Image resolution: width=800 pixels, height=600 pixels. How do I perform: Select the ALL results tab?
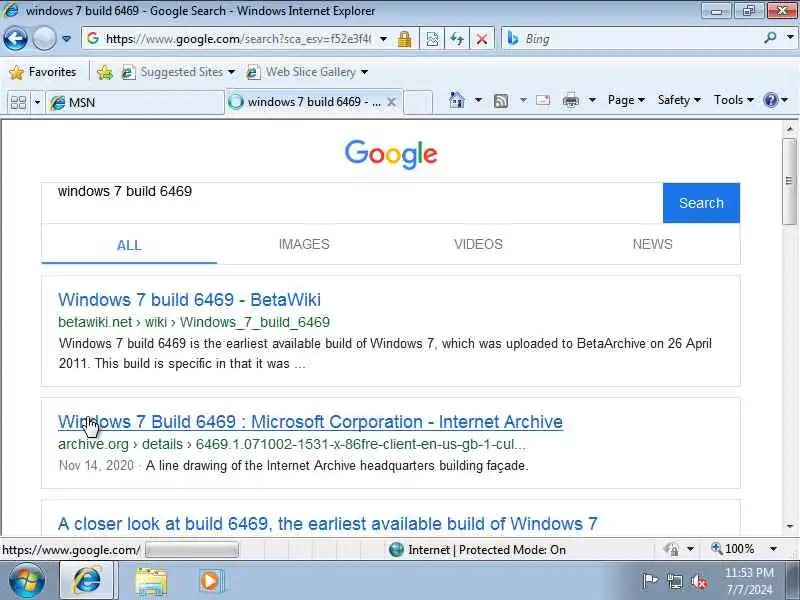129,245
